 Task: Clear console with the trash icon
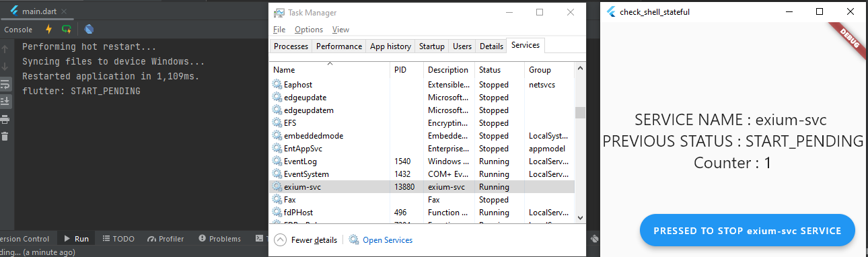5,137
